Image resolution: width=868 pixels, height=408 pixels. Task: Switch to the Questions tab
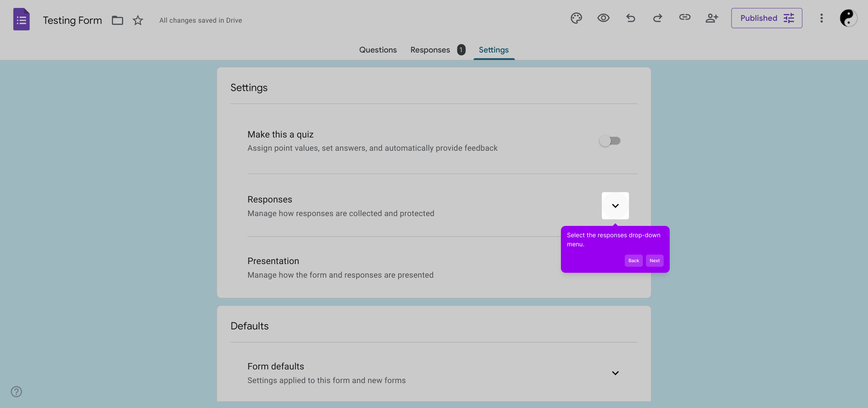tap(378, 50)
